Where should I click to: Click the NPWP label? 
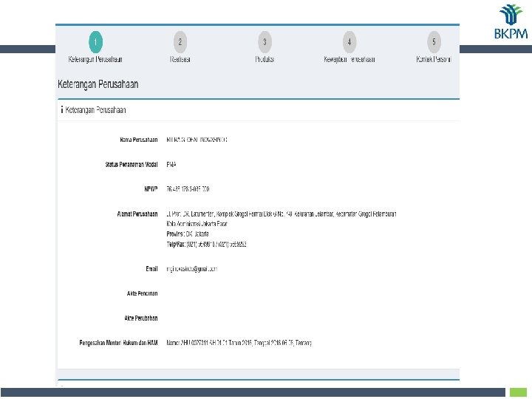point(151,189)
